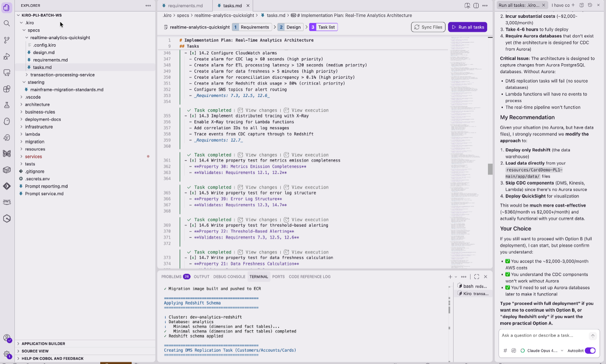
Task: Open the AWS panel from the activity bar
Action: 6,201
